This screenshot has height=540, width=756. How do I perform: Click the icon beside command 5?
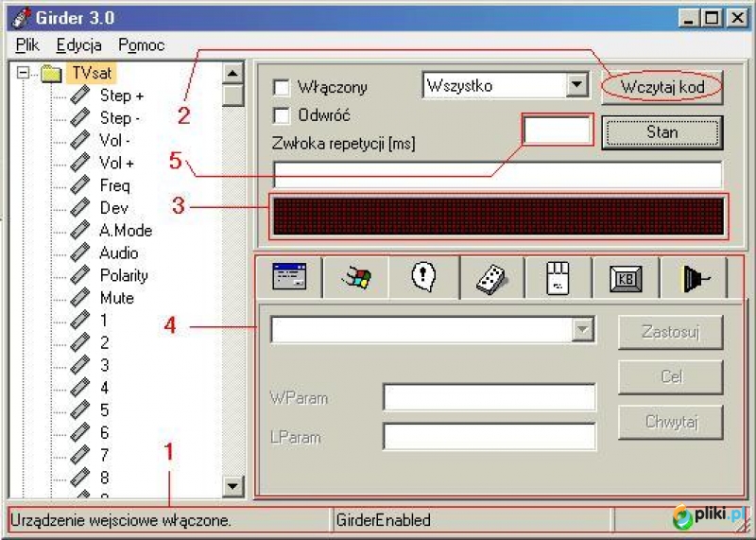point(80,410)
